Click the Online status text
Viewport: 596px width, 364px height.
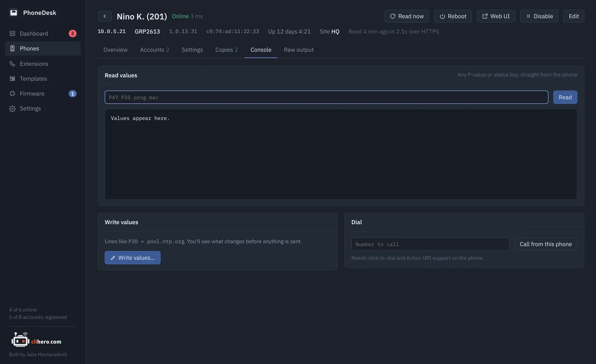coord(180,16)
